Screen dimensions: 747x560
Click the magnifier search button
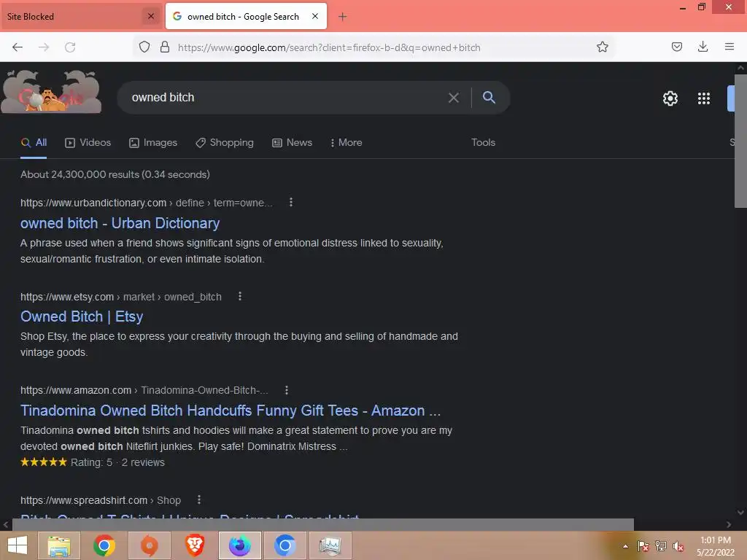489,97
